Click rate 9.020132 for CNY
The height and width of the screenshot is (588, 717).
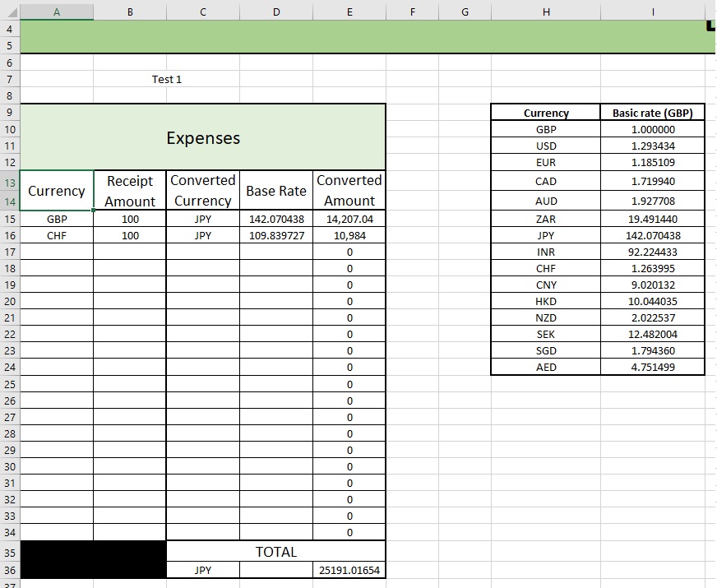[x=653, y=285]
